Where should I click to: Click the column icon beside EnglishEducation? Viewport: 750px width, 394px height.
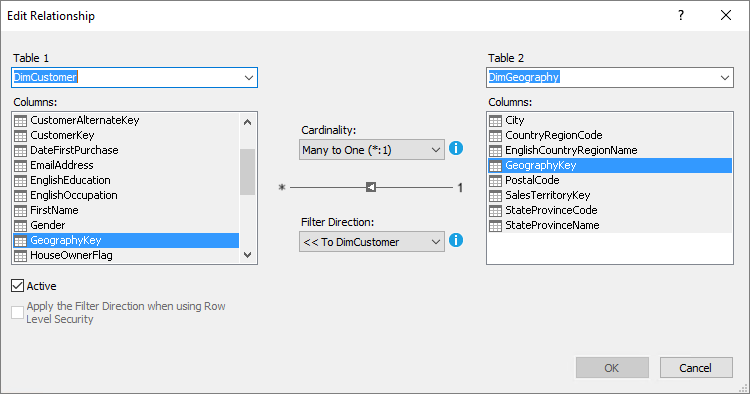[21, 181]
